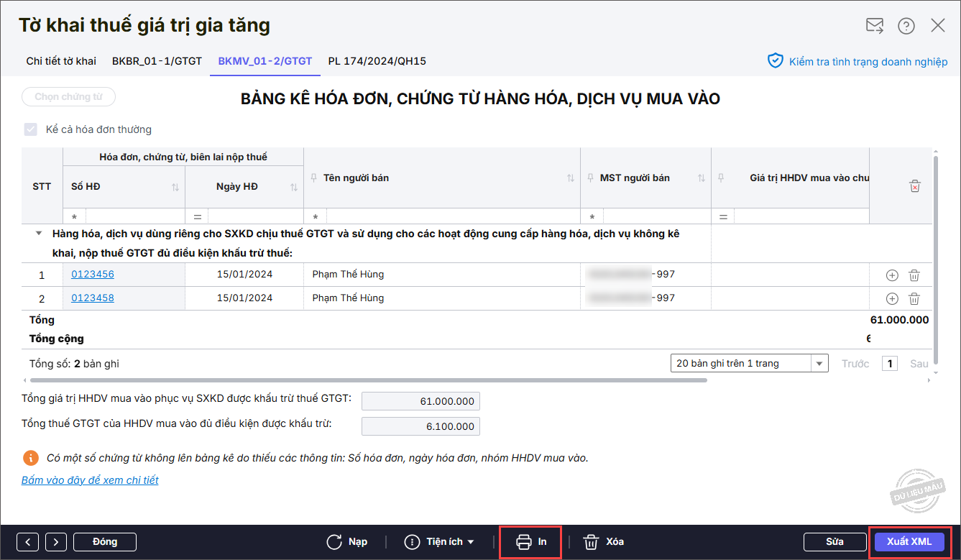Close the tax declaration window

938,26
